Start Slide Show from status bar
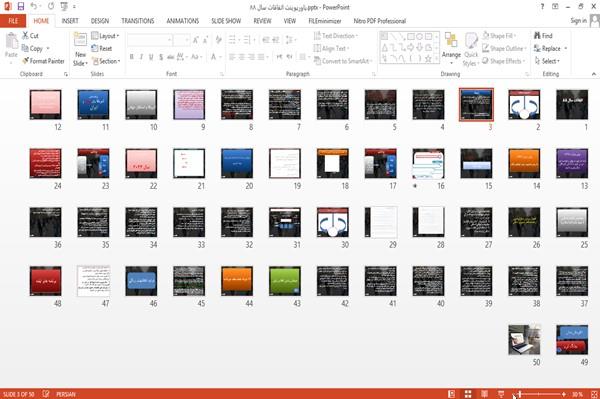The image size is (600, 399). tap(501, 394)
